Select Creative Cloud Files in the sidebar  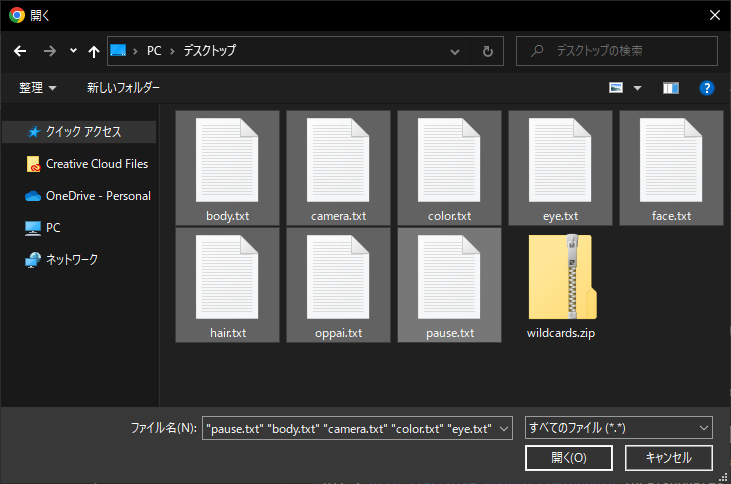96,164
